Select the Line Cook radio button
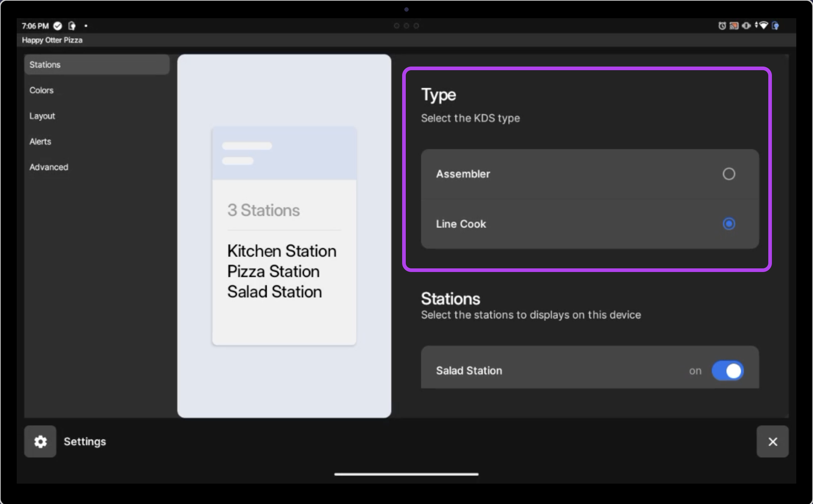The width and height of the screenshot is (813, 504). (729, 224)
